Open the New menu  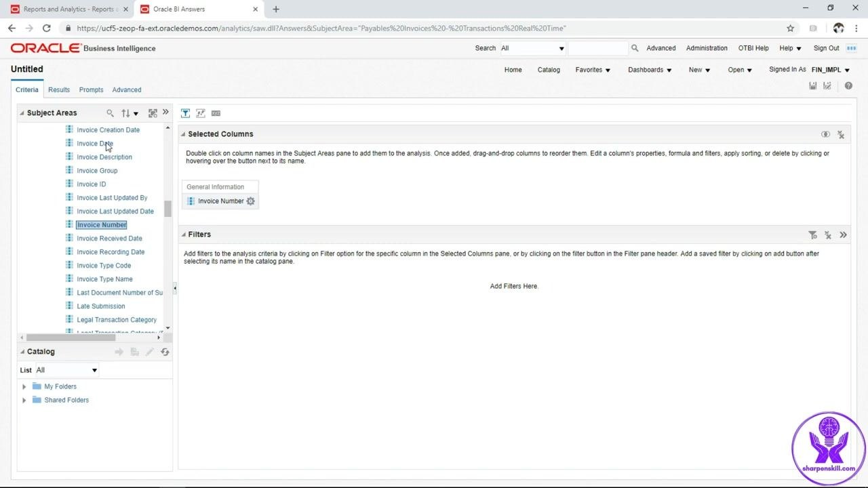(x=699, y=70)
